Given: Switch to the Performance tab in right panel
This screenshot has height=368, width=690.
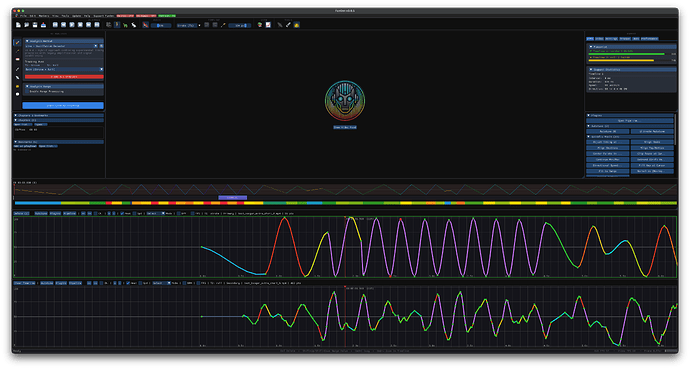Looking at the screenshot, I should 650,39.
